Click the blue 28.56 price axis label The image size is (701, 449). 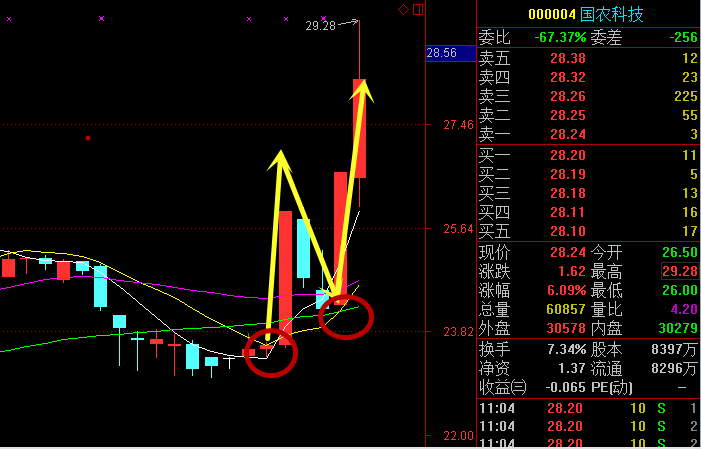441,53
